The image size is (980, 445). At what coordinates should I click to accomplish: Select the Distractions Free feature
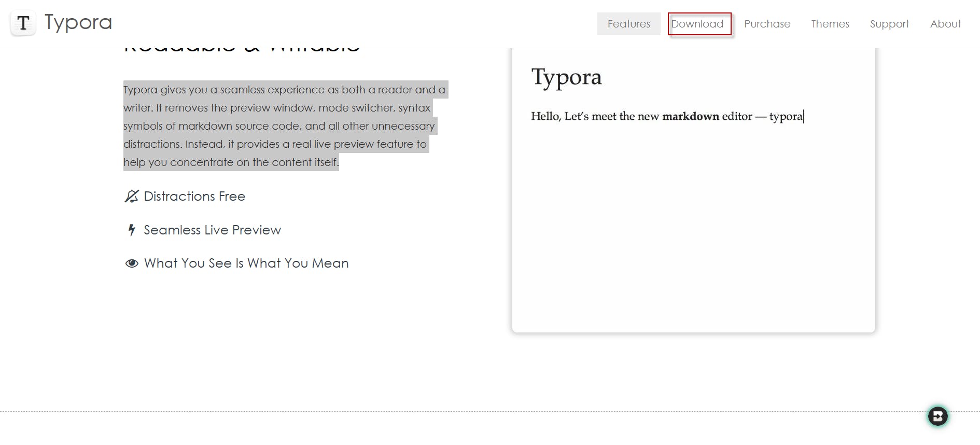tap(194, 196)
